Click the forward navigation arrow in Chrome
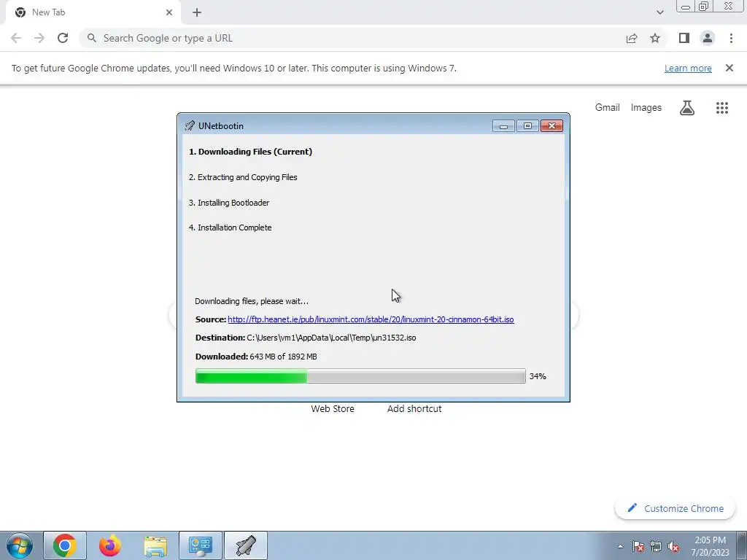 tap(39, 38)
